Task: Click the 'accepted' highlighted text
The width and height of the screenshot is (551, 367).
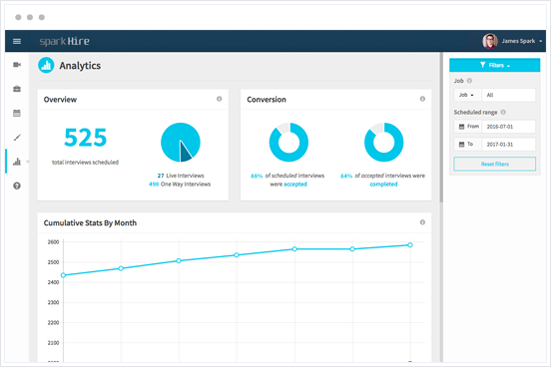Action: point(295,184)
